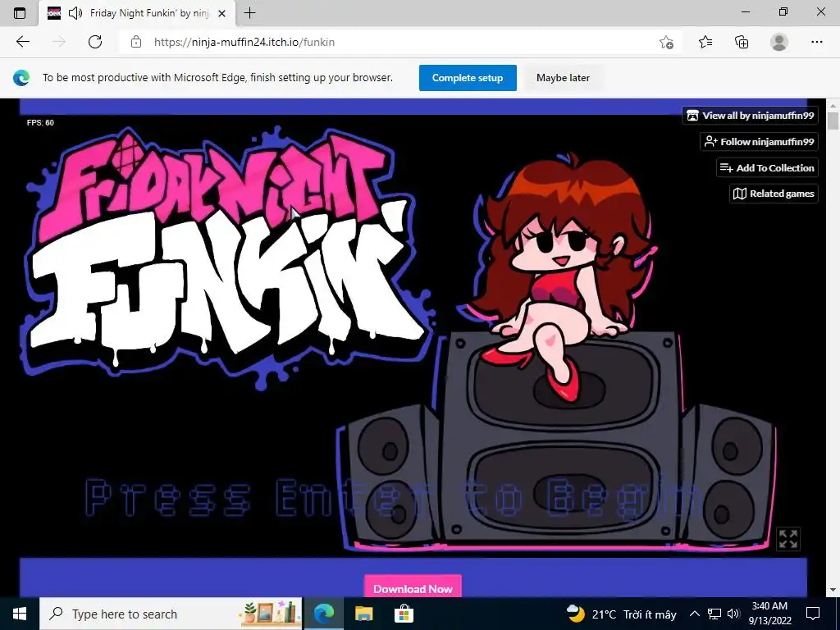
Task: Dismiss the setup prompt with Maybe later
Action: 563,78
